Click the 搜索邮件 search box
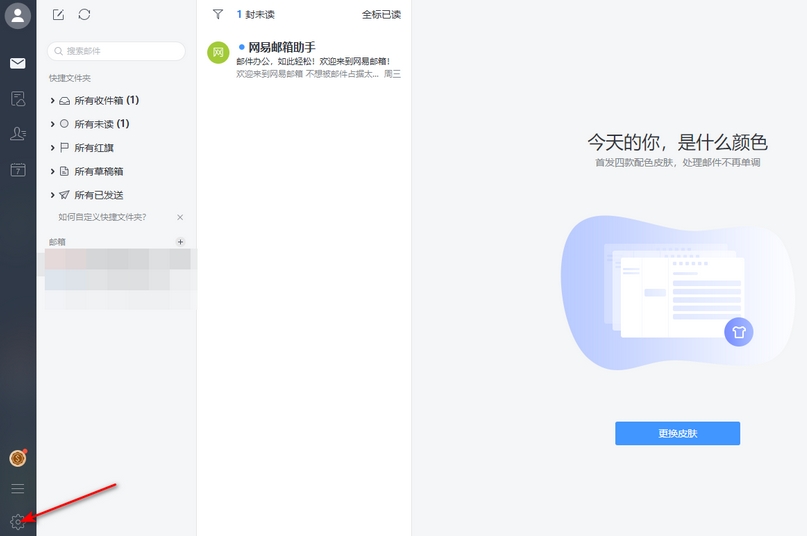The width and height of the screenshot is (807, 536). [x=116, y=51]
